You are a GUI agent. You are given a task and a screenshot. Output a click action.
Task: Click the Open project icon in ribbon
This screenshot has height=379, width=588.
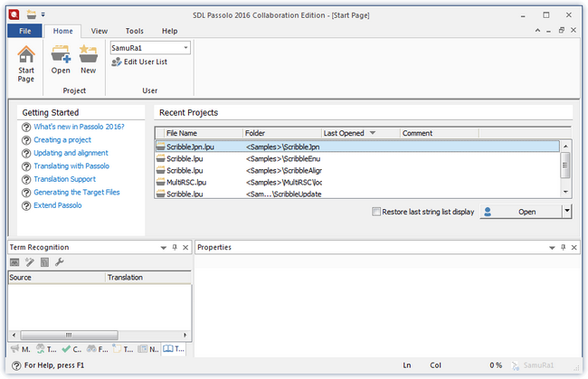(x=61, y=55)
